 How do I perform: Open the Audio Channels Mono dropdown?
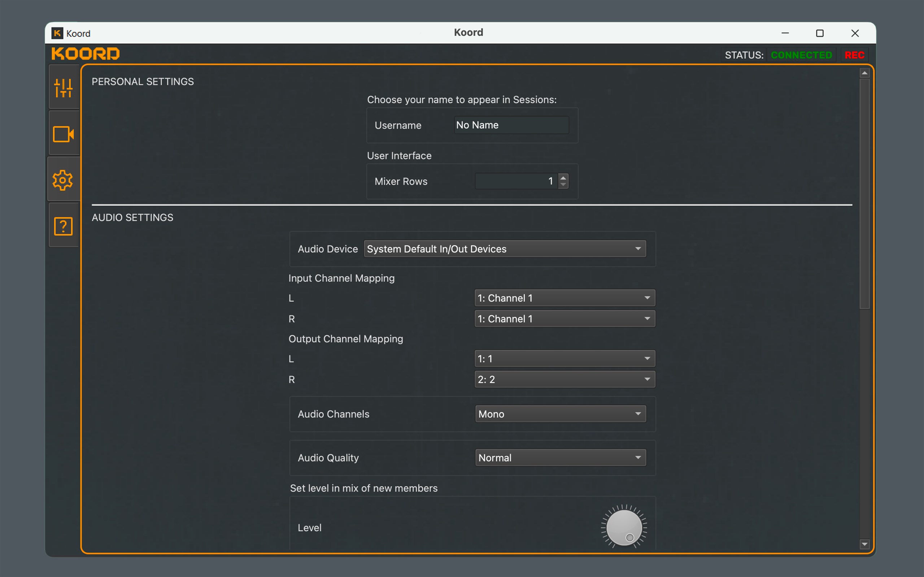click(560, 414)
